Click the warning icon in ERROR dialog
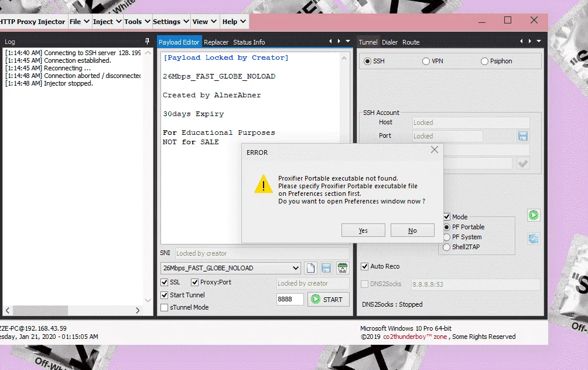This screenshot has width=588, height=370. point(263,184)
